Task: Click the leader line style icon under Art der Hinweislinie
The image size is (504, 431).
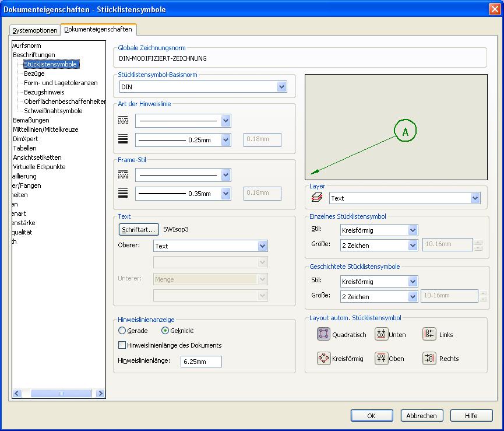Action: pos(123,121)
